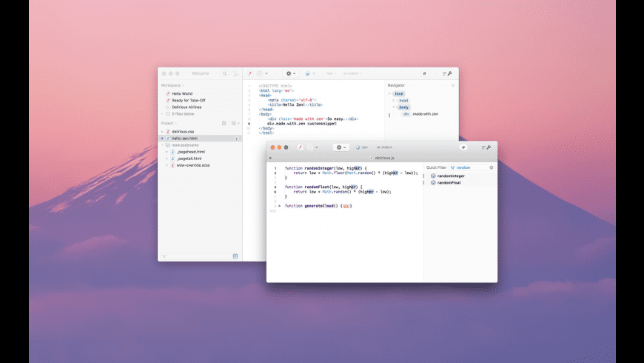Click the circular target icon in delirious.js window
Viewport: 644px width, 363px height.
click(x=310, y=147)
